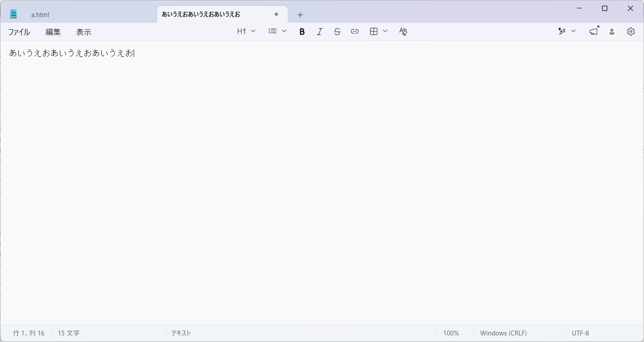Expand the list style dropdown
The image size is (644, 342).
[x=277, y=31]
